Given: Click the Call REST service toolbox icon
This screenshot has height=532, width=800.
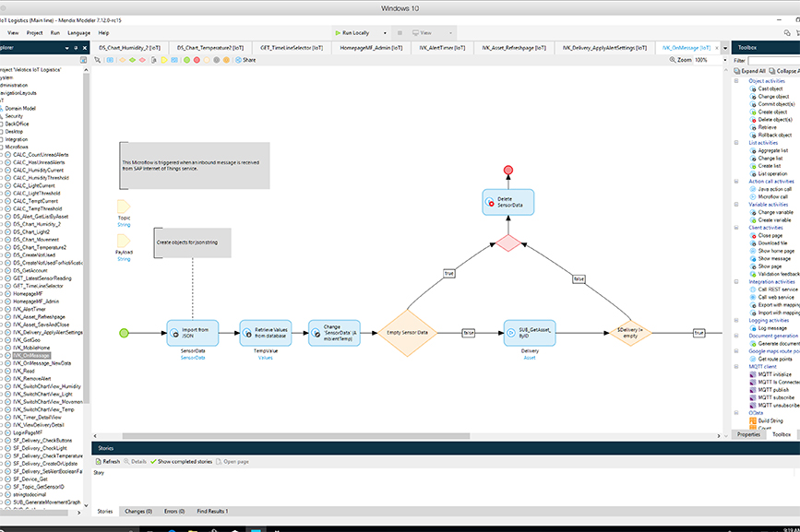Looking at the screenshot, I should pos(753,290).
